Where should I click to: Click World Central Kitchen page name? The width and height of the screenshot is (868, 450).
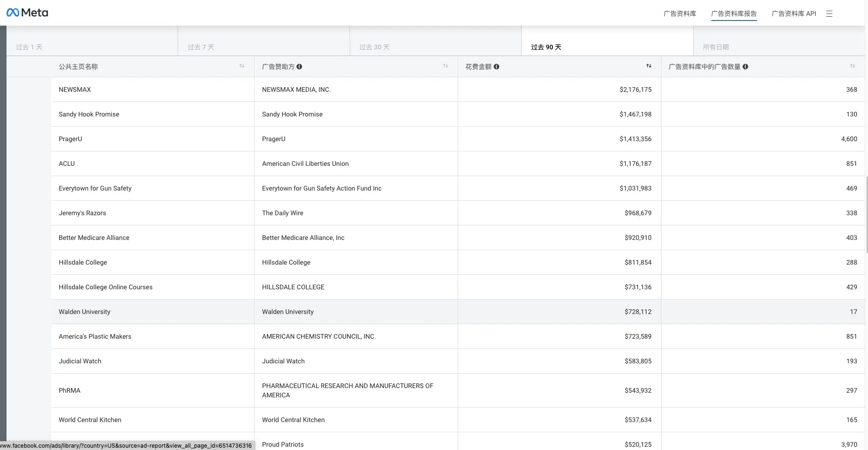point(90,420)
